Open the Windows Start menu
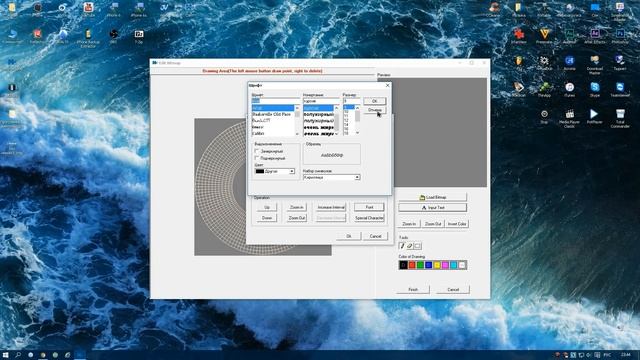This screenshot has height=360, width=640. [x=6, y=355]
